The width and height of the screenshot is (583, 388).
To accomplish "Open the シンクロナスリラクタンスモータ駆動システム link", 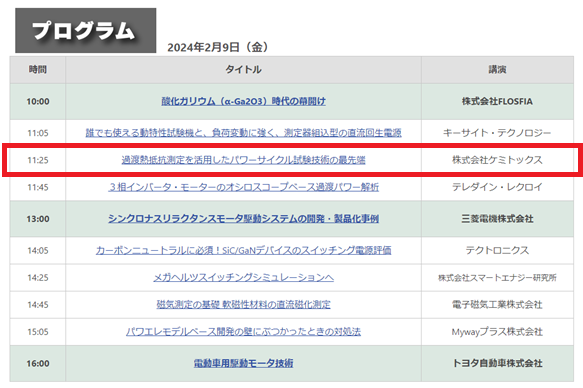I will coord(244,219).
